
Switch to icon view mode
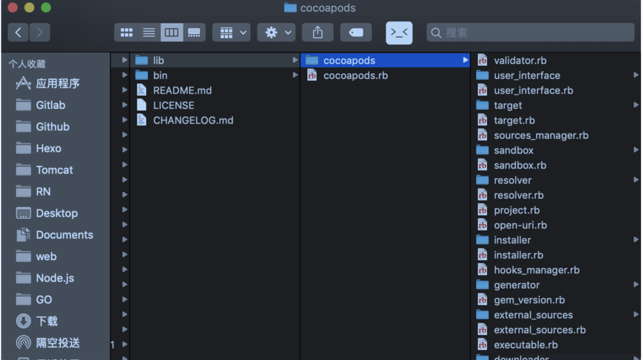126,33
